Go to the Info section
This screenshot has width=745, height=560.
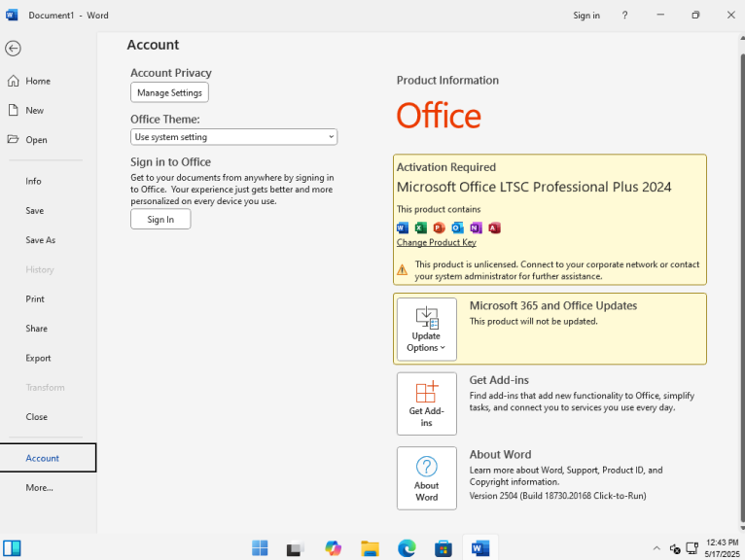point(33,181)
